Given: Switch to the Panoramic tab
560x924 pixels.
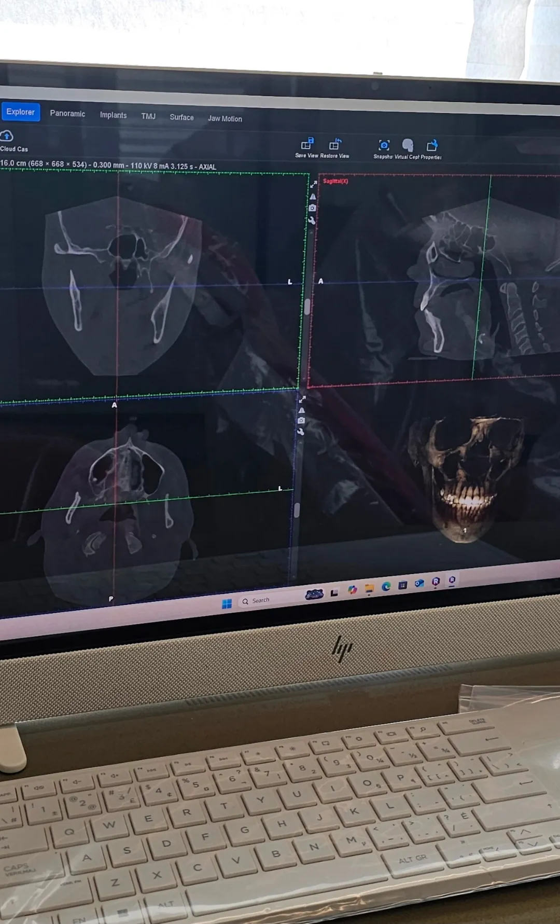Looking at the screenshot, I should 67,114.
